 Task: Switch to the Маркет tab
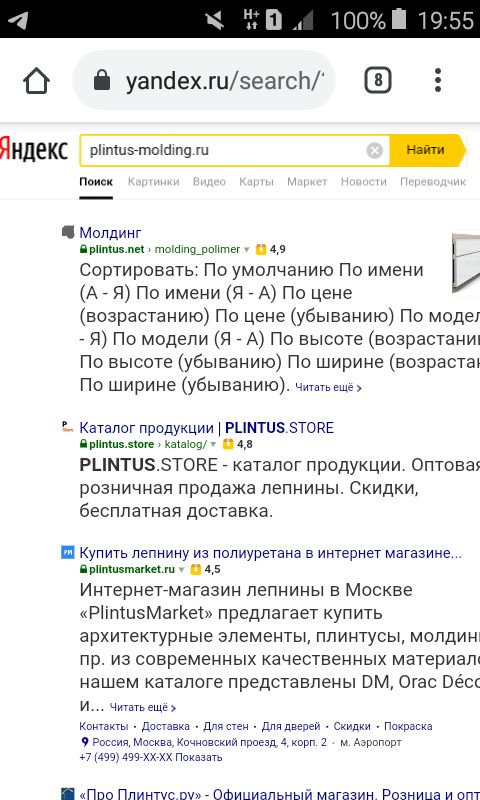[x=307, y=182]
